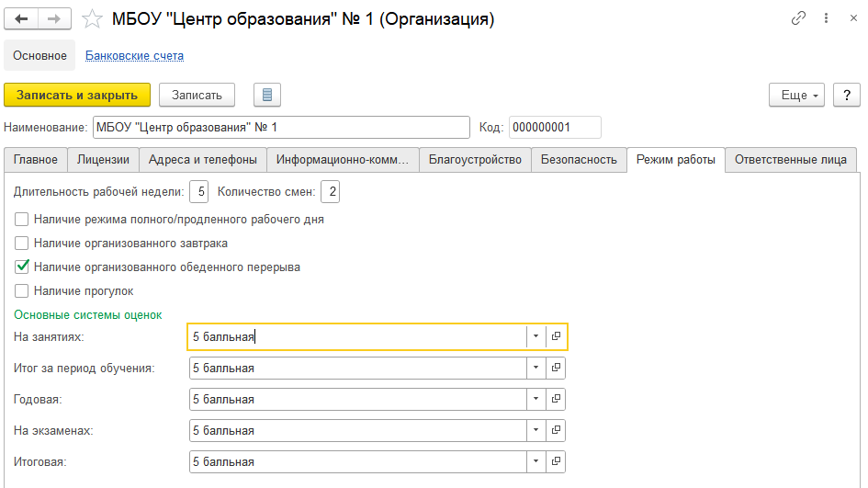Open the report list icon next to Записать
The width and height of the screenshot is (868, 488).
tap(266, 95)
